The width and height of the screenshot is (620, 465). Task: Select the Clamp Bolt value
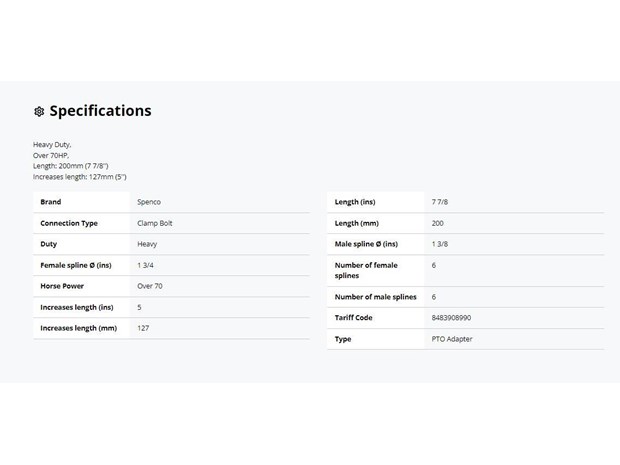click(155, 223)
